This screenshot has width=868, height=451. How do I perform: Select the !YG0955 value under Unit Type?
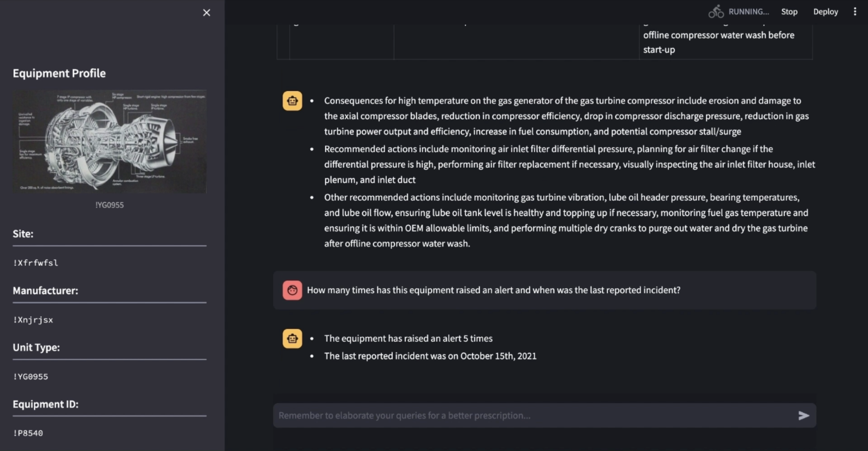[31, 377]
